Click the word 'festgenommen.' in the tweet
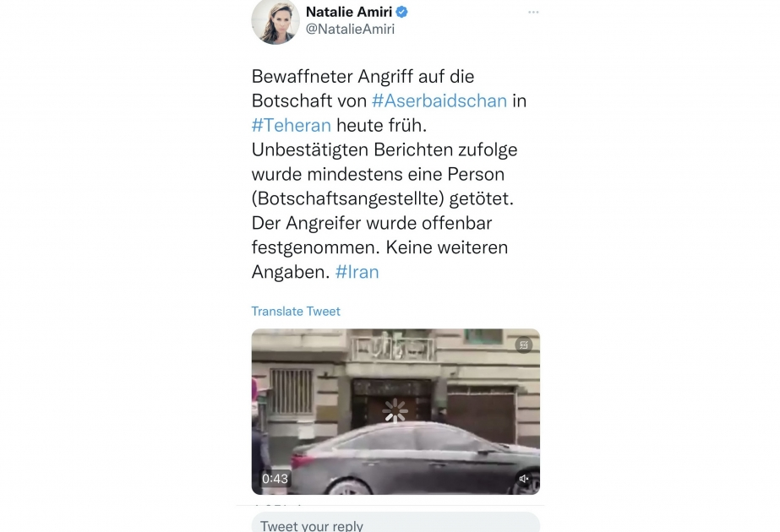This screenshot has width=780, height=532. pos(315,247)
